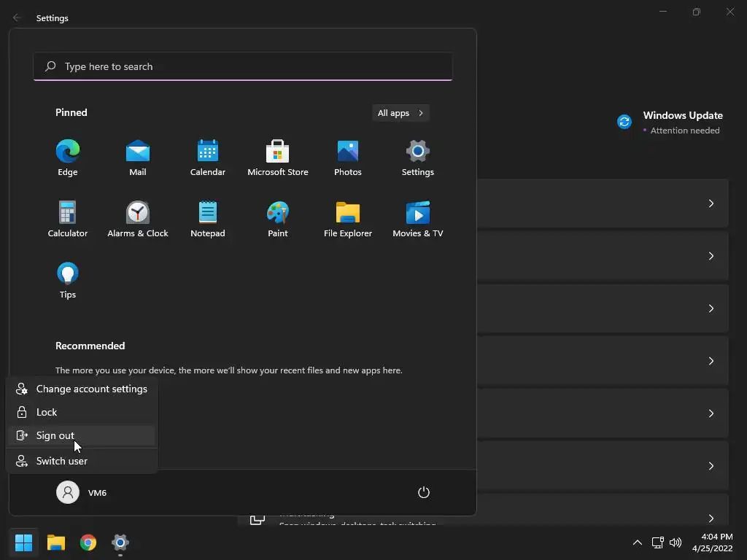Open Notepad from pinned apps
Image resolution: width=747 pixels, height=560 pixels.
[208, 219]
